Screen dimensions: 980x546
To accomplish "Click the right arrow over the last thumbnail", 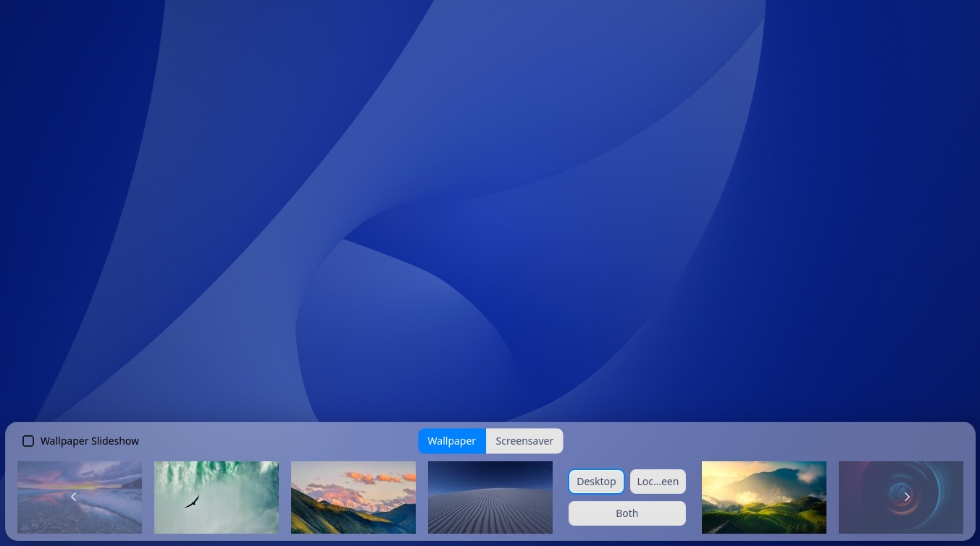I will tap(907, 497).
